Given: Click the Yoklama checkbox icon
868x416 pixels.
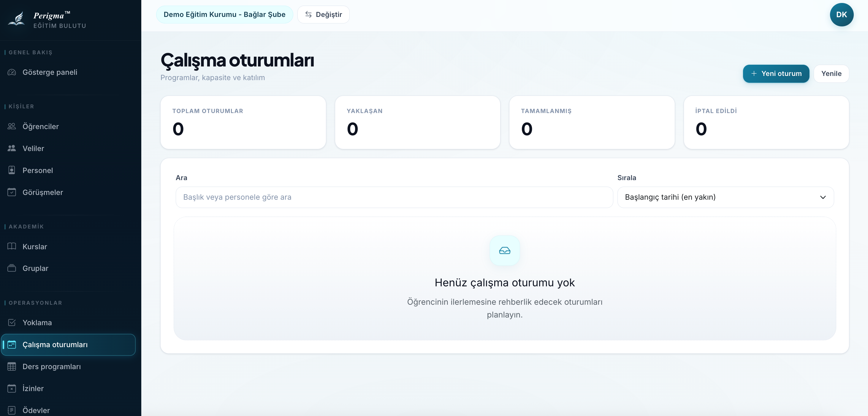Looking at the screenshot, I should [x=12, y=322].
